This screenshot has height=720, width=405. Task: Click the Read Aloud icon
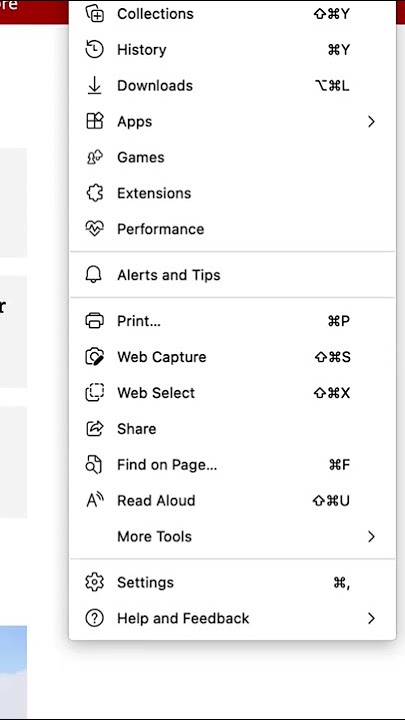point(95,500)
